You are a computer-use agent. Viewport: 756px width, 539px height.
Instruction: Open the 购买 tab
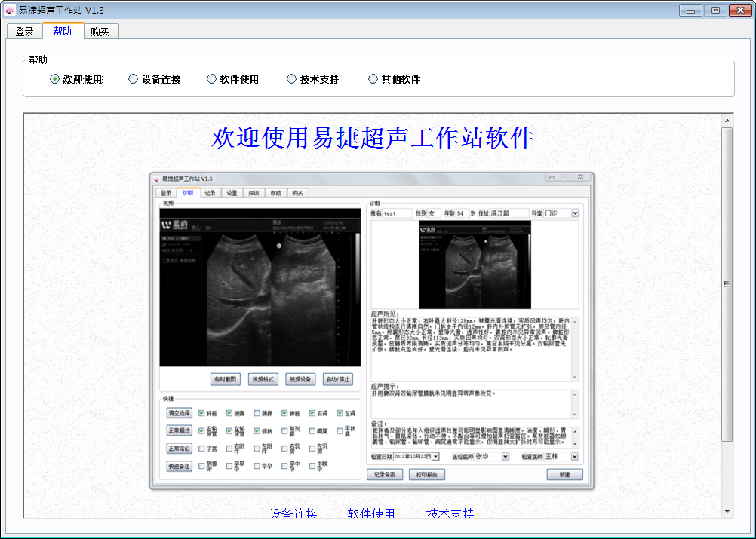[100, 32]
